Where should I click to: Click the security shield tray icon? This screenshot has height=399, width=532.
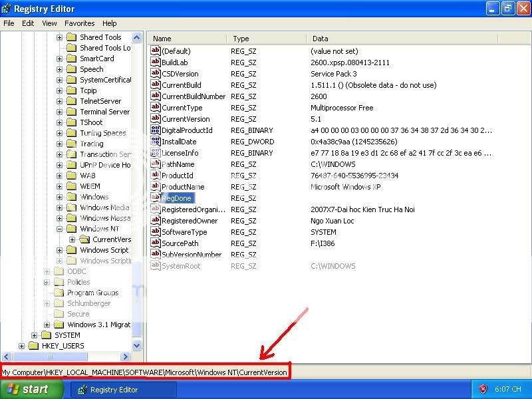tap(483, 389)
